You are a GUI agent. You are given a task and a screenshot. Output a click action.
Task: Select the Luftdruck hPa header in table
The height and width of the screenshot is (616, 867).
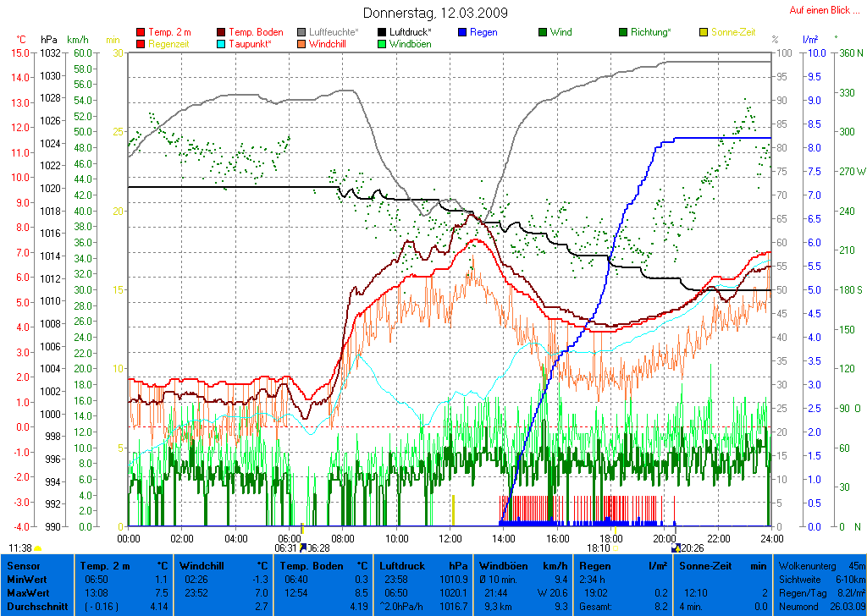pyautogui.click(x=422, y=565)
